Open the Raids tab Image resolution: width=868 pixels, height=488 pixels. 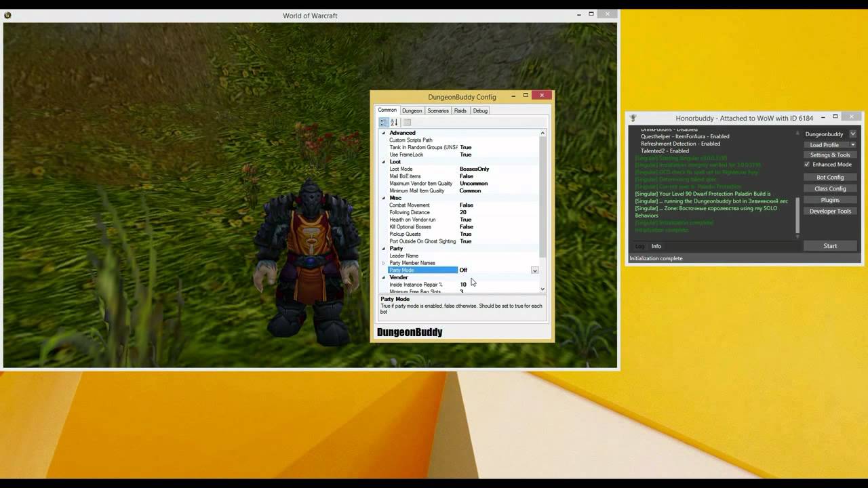pos(460,110)
